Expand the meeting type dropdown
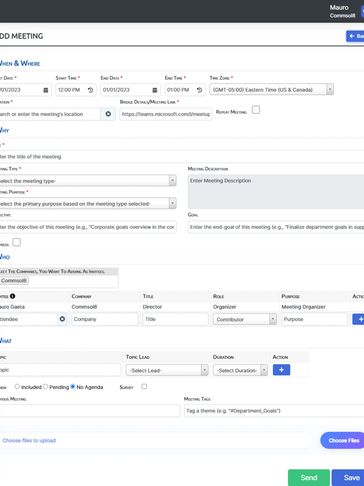The width and height of the screenshot is (364, 486). 87,181
